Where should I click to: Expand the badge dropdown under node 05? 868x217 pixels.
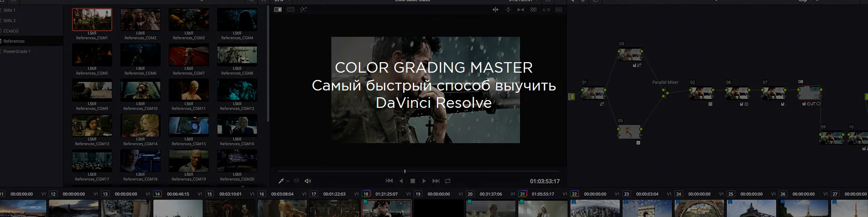coord(638,143)
